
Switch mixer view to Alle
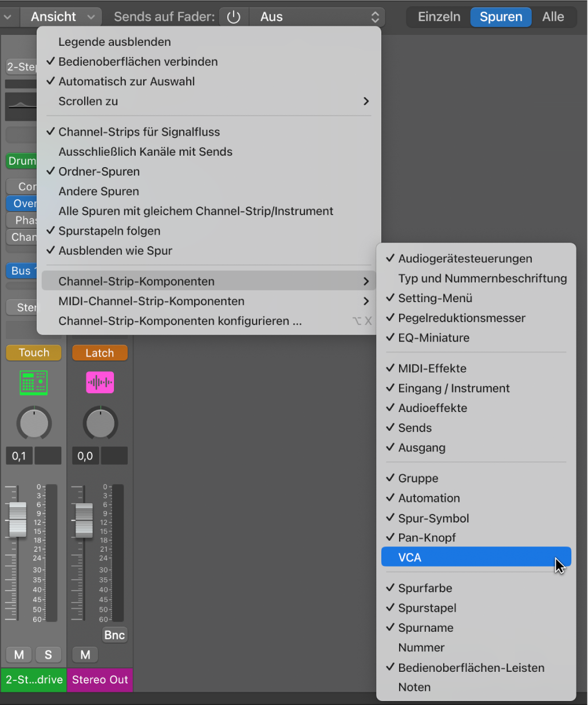click(553, 17)
